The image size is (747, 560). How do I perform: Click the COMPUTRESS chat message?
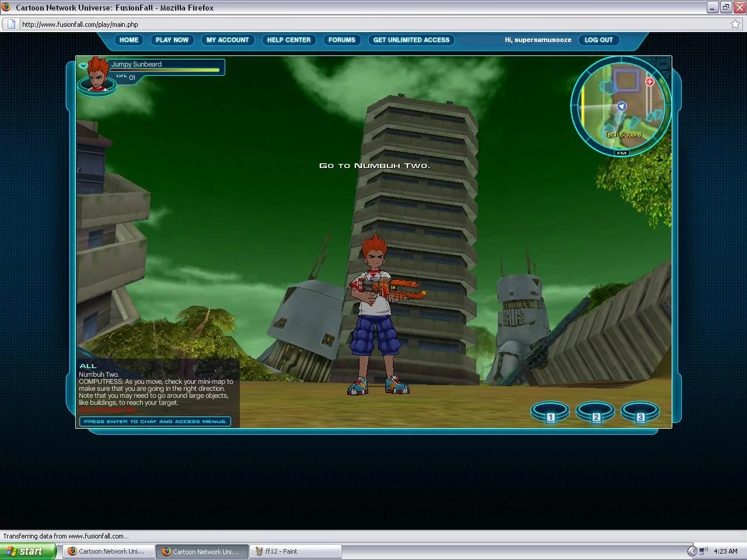click(156, 392)
